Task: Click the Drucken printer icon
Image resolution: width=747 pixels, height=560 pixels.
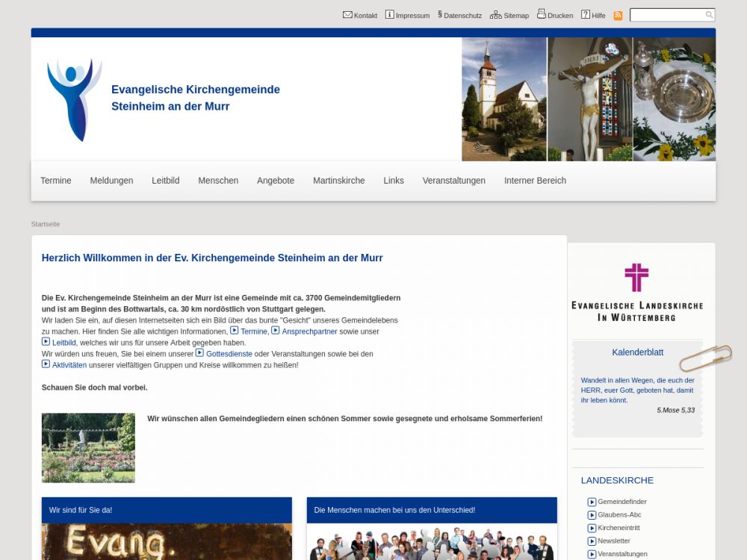Action: pyautogui.click(x=541, y=14)
